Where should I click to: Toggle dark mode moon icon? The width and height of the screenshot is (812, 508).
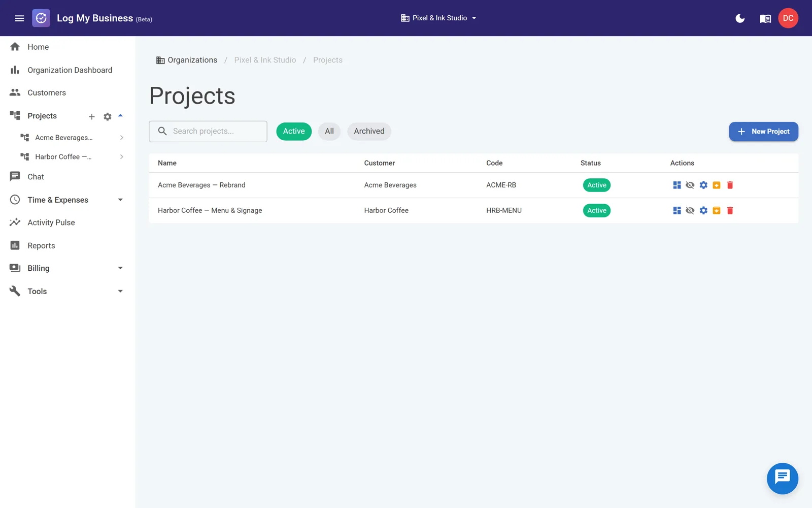[x=740, y=18]
